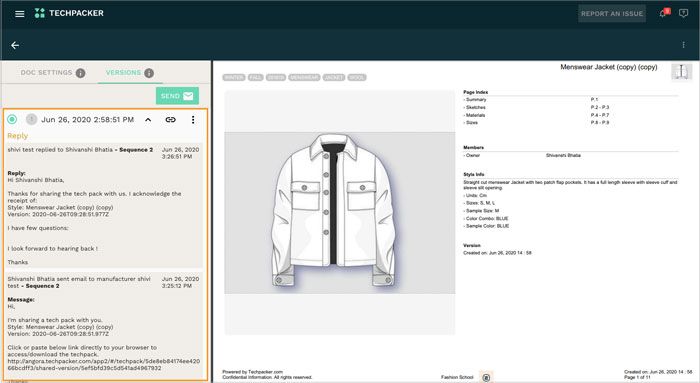The width and height of the screenshot is (700, 383).
Task: Copy the version share link icon
Action: click(x=171, y=120)
